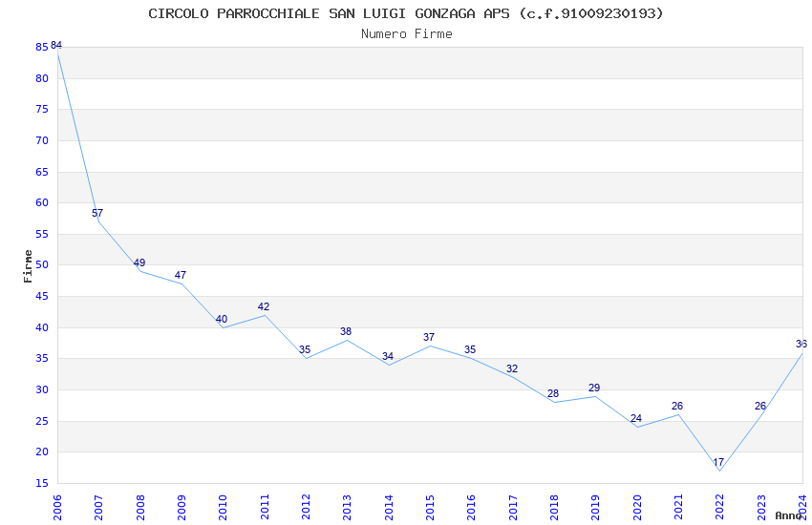The height and width of the screenshot is (525, 812).
Task: Pick the y-axis tick label 65
Action: tap(42, 172)
